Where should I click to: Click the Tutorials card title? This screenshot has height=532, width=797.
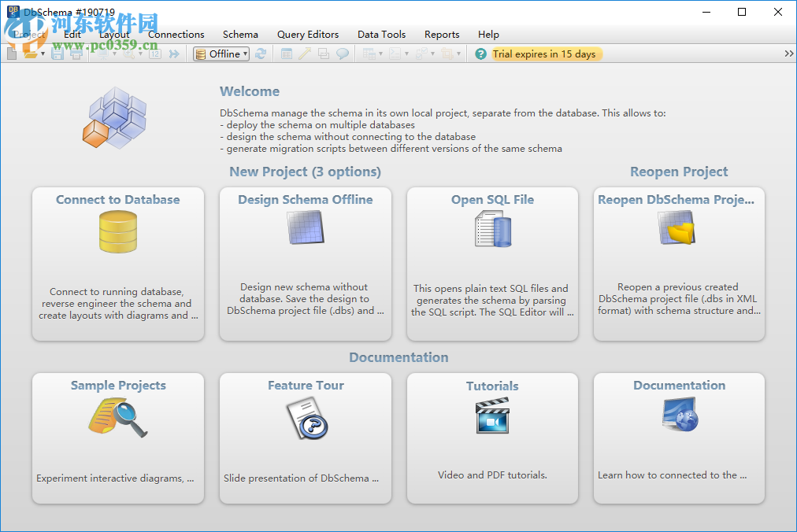click(492, 386)
